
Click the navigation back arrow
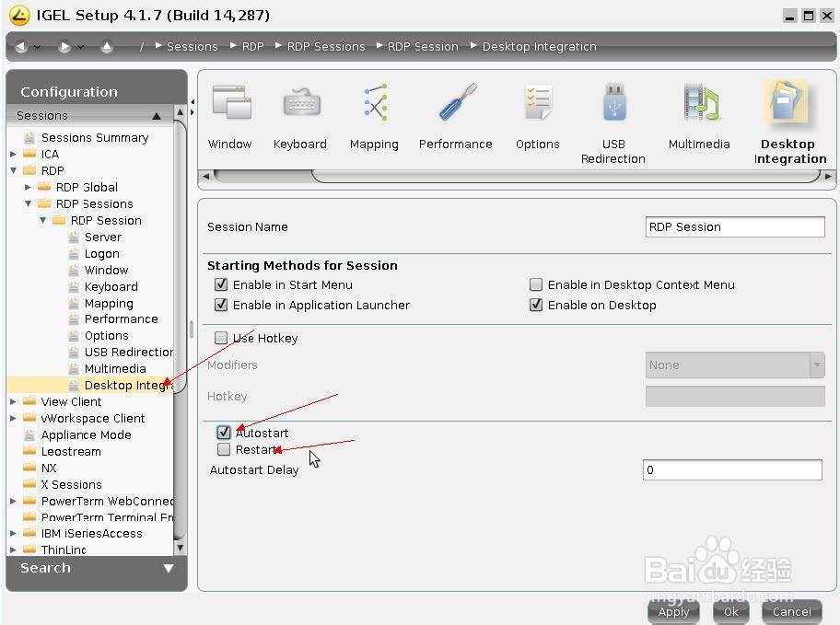point(21,47)
